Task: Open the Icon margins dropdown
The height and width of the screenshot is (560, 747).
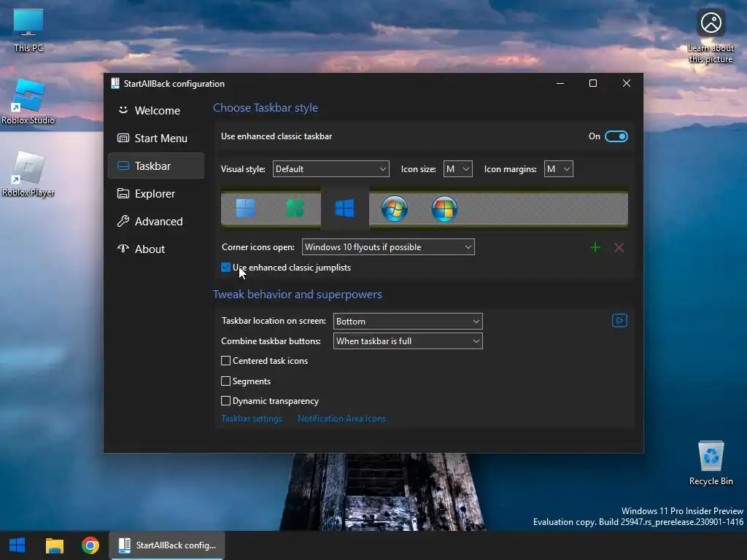Action: tap(558, 169)
